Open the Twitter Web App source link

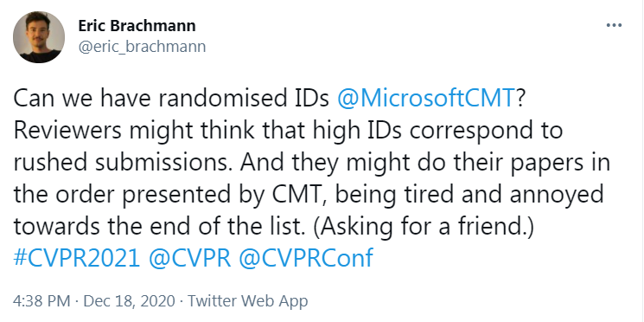(248, 301)
